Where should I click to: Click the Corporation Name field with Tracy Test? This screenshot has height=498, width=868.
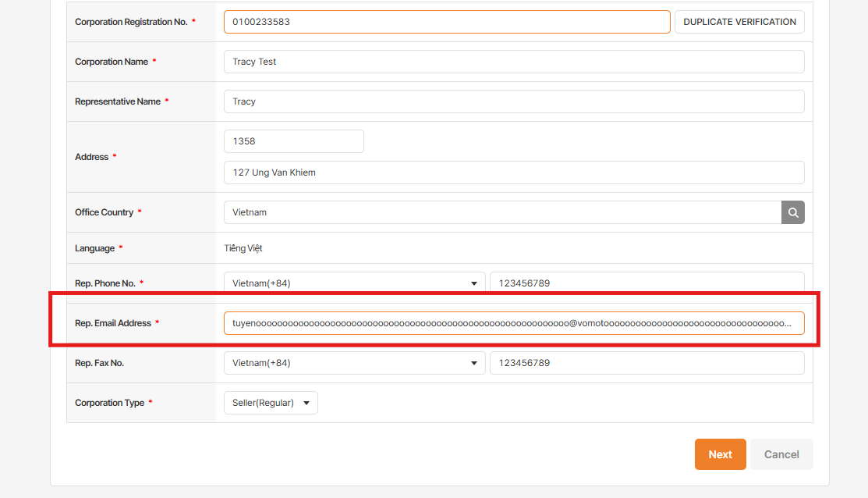[x=514, y=62]
